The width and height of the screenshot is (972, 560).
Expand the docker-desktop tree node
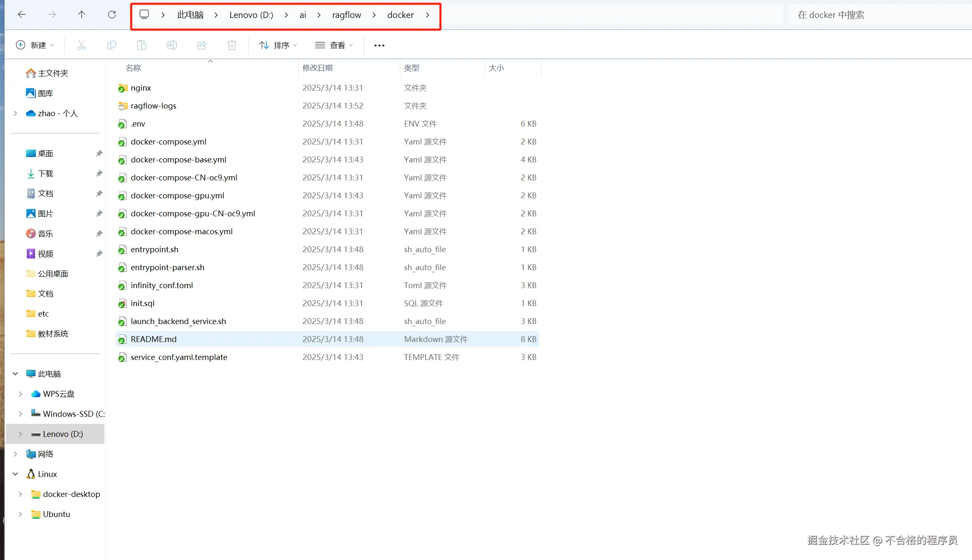20,494
